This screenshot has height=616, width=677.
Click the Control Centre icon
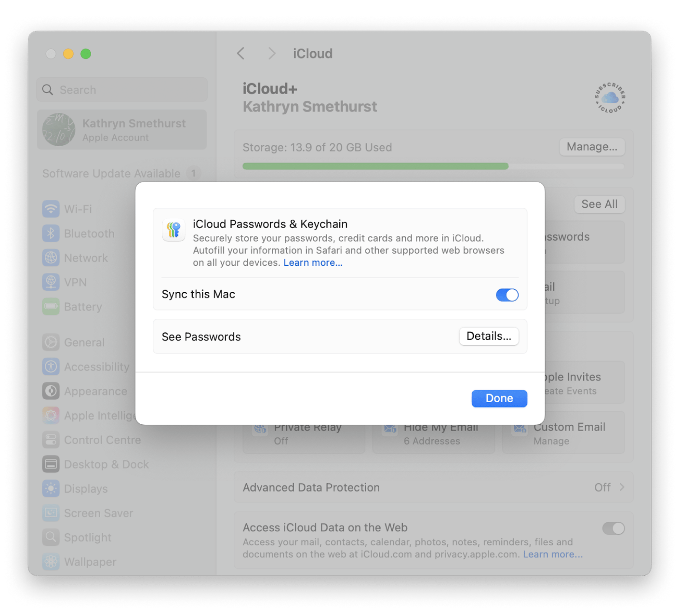tap(51, 440)
